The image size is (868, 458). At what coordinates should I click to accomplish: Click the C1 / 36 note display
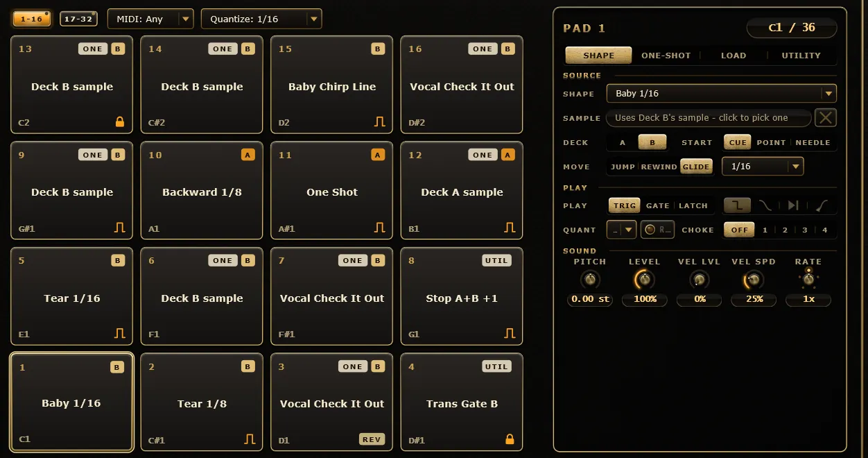[792, 28]
